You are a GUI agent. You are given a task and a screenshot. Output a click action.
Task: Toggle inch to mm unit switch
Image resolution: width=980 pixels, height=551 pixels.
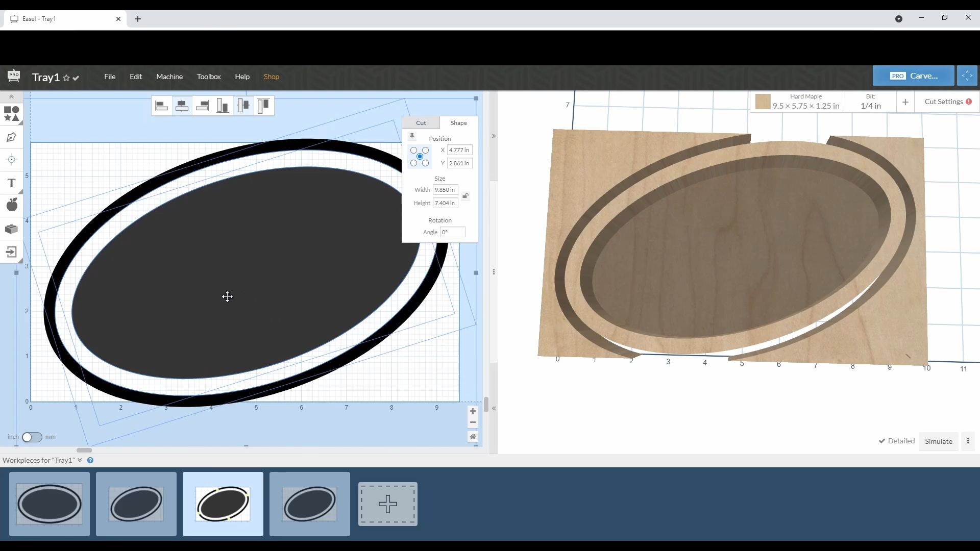point(32,437)
